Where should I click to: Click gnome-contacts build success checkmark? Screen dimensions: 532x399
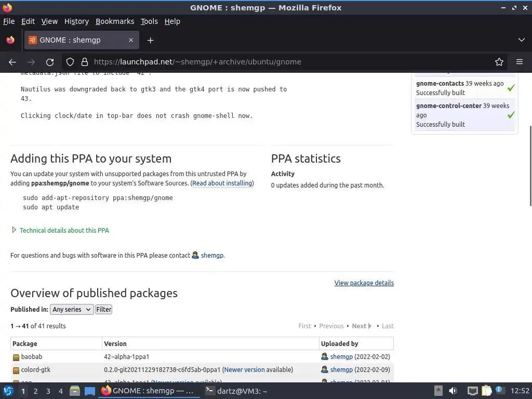(x=511, y=88)
